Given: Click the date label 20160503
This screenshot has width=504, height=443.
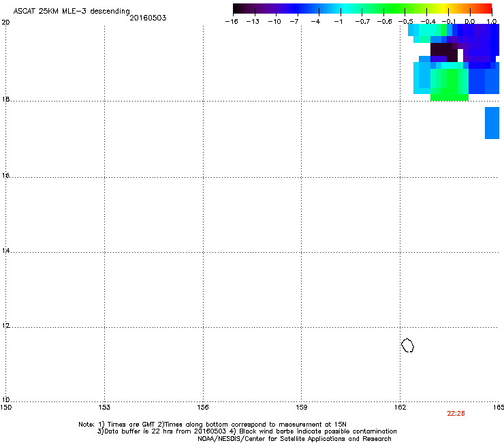Looking at the screenshot, I should coord(148,18).
